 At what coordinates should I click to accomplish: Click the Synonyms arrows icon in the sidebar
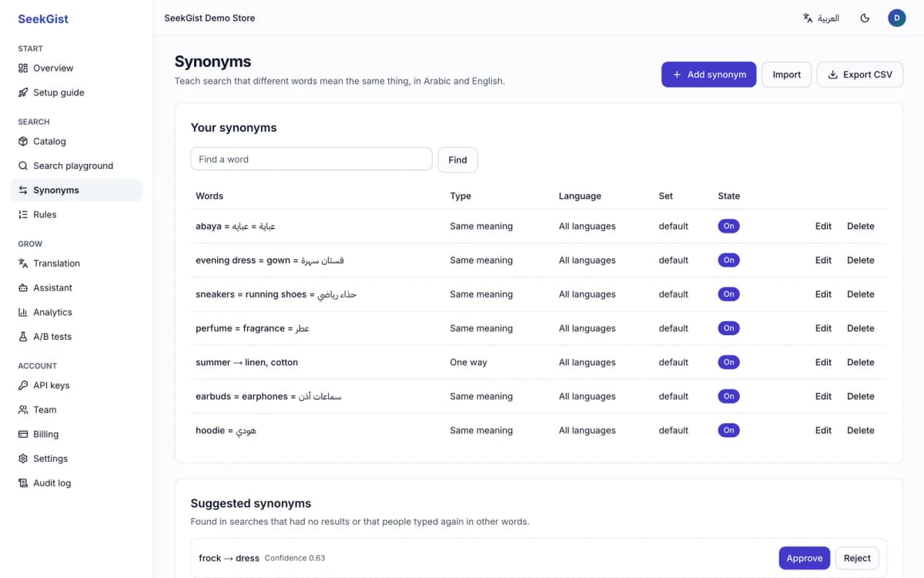pyautogui.click(x=23, y=190)
